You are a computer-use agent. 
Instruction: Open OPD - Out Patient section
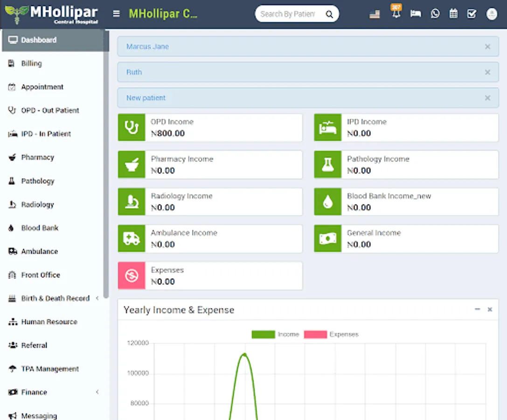(x=53, y=110)
